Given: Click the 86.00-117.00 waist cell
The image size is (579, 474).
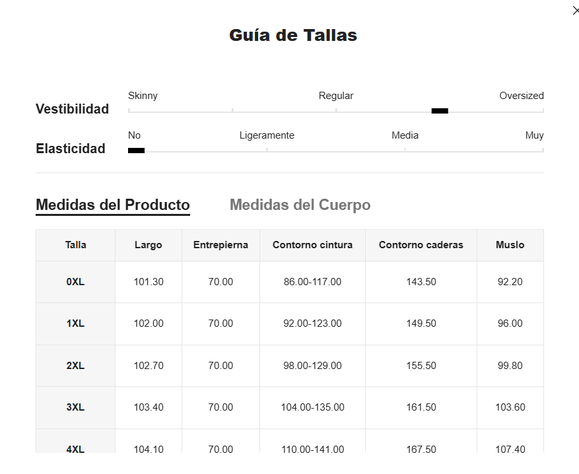Looking at the screenshot, I should 312,282.
